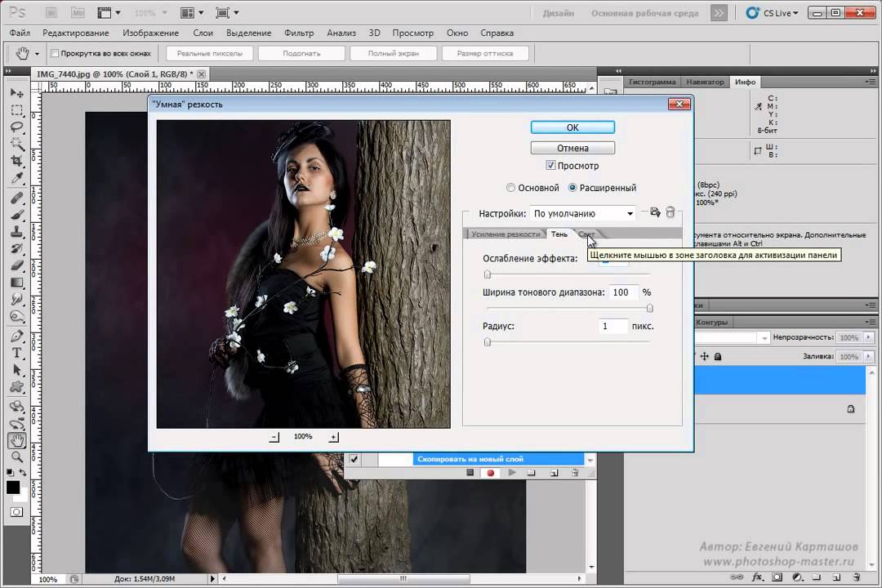Image resolution: width=882 pixels, height=588 pixels.
Task: Click the save settings icon beside Настройки
Action: [x=654, y=212]
